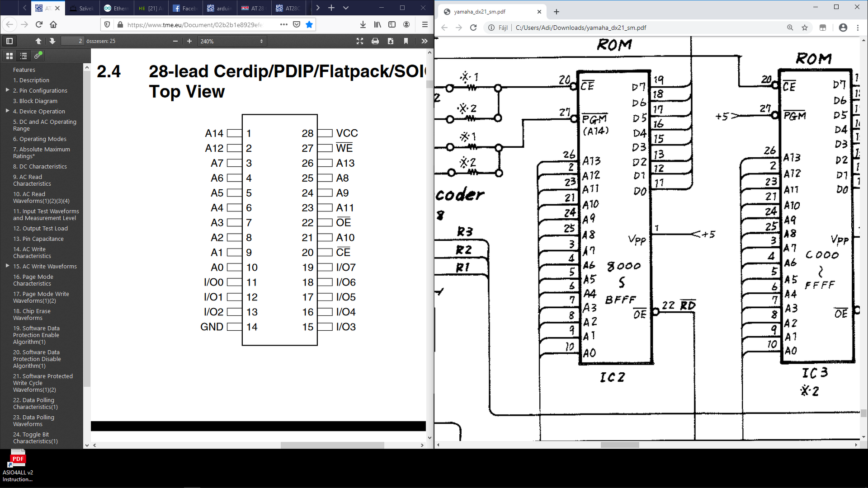Switch to the Facebook browser tab
868x488 pixels.
[185, 8]
